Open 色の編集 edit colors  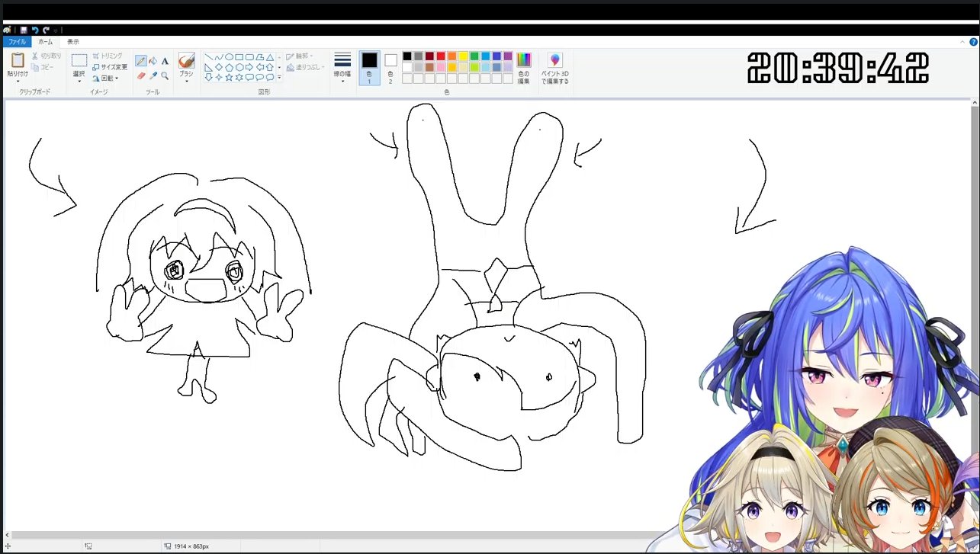(523, 67)
